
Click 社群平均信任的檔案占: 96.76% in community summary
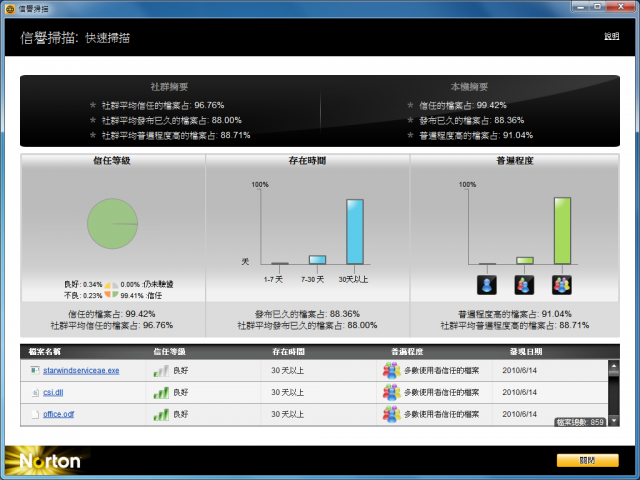point(163,105)
